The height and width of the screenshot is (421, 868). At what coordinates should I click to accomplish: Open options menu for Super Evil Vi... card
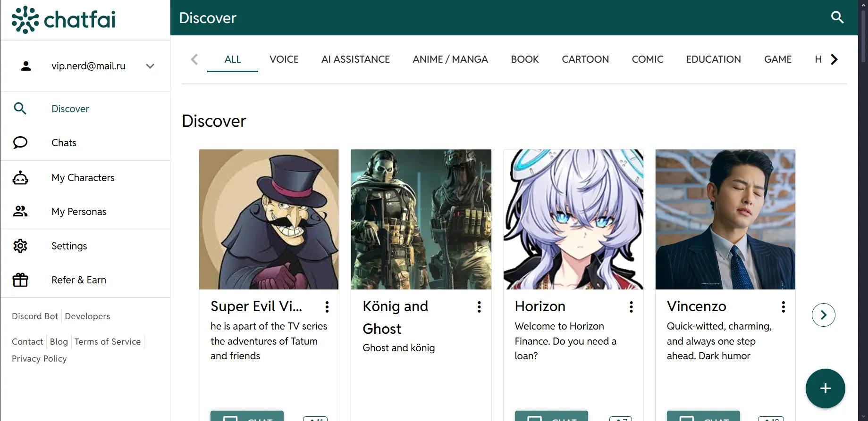coord(327,307)
